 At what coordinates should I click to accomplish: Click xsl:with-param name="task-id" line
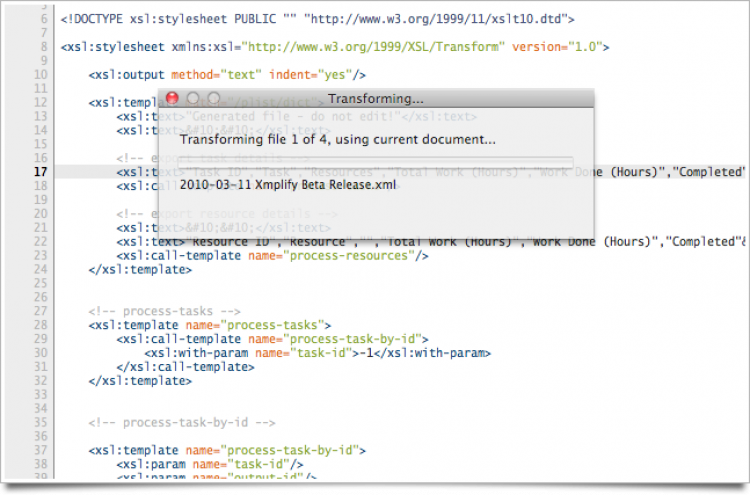coord(318,353)
